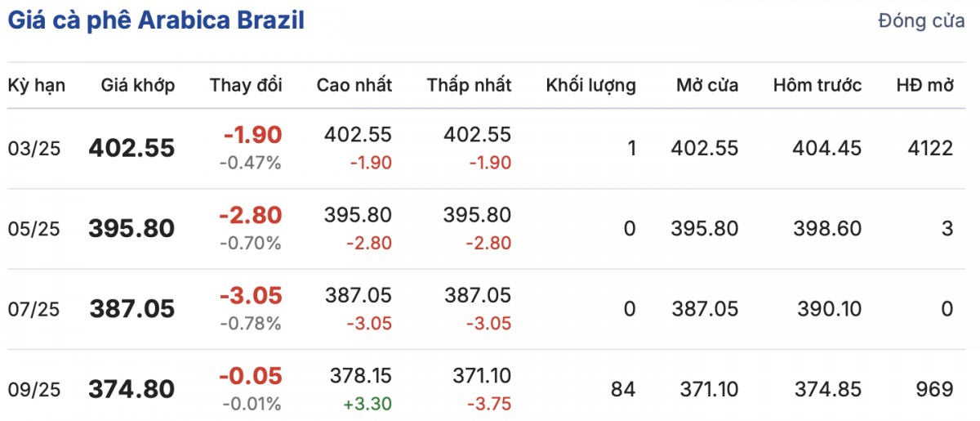Click the 'Giá cà phê Arabica Brazil' title
This screenshot has width=980, height=421.
(x=156, y=21)
